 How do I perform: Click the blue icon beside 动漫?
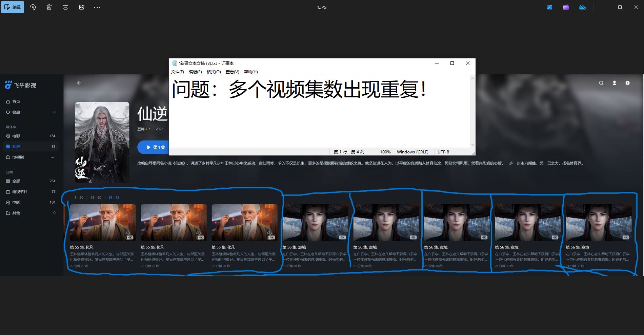click(x=8, y=147)
